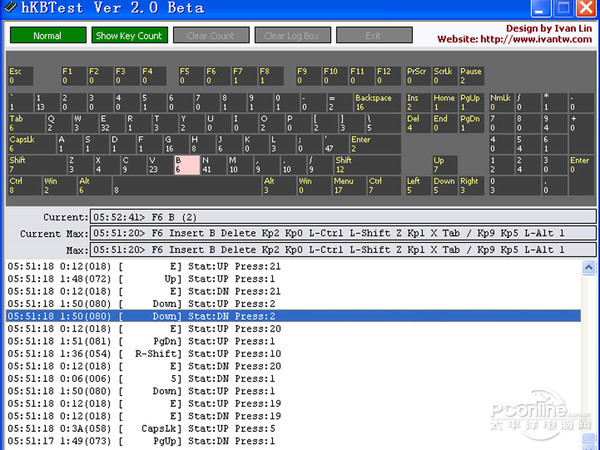Click the PrtScr key tile

pyautogui.click(x=417, y=76)
